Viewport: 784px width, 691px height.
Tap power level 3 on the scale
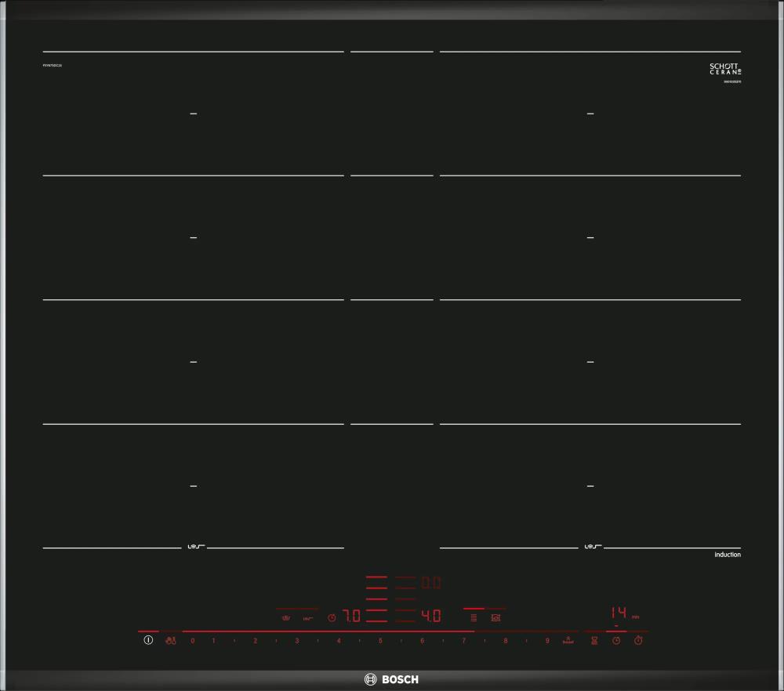(x=297, y=641)
